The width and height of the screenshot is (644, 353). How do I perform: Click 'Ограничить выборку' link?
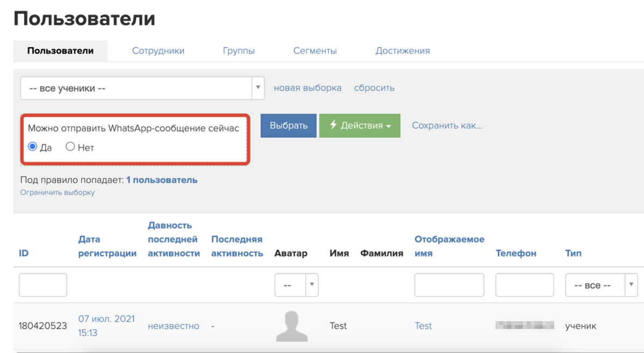[57, 192]
